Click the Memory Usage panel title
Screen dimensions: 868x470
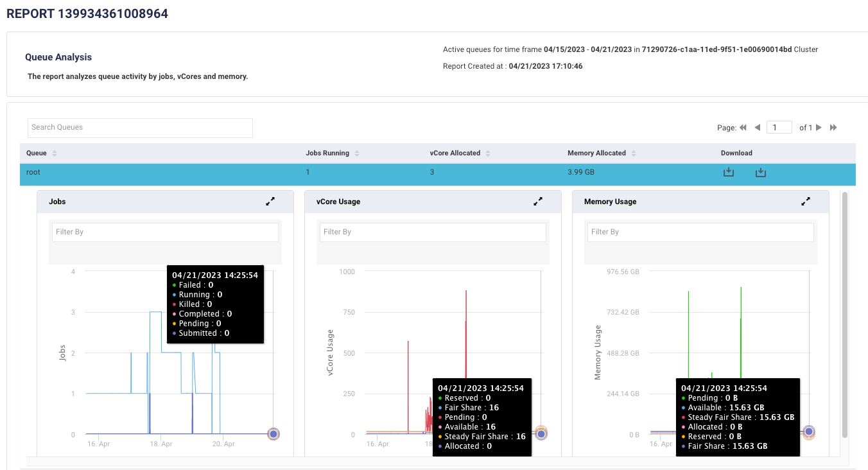tap(611, 202)
